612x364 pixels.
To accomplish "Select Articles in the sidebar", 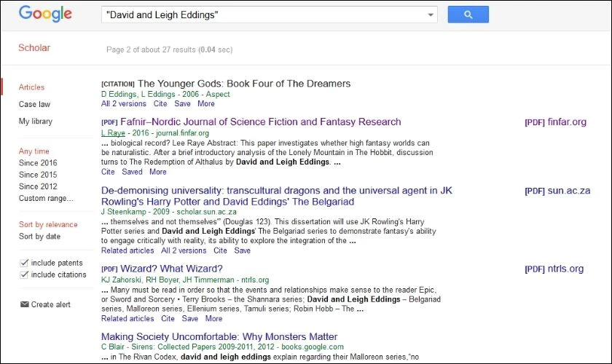I will (31, 87).
